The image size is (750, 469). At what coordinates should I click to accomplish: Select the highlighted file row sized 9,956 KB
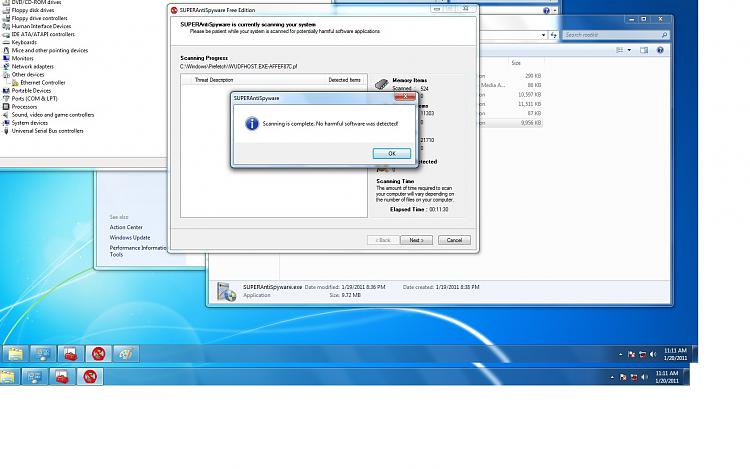511,123
